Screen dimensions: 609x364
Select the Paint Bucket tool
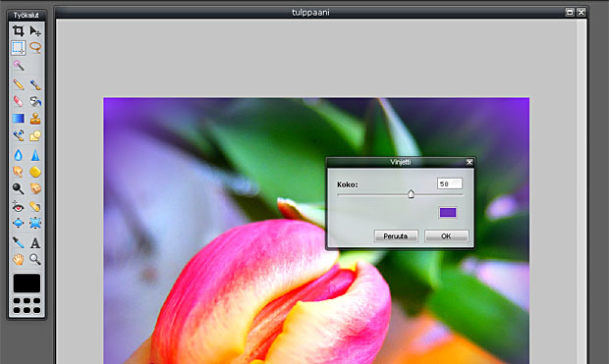(x=35, y=101)
